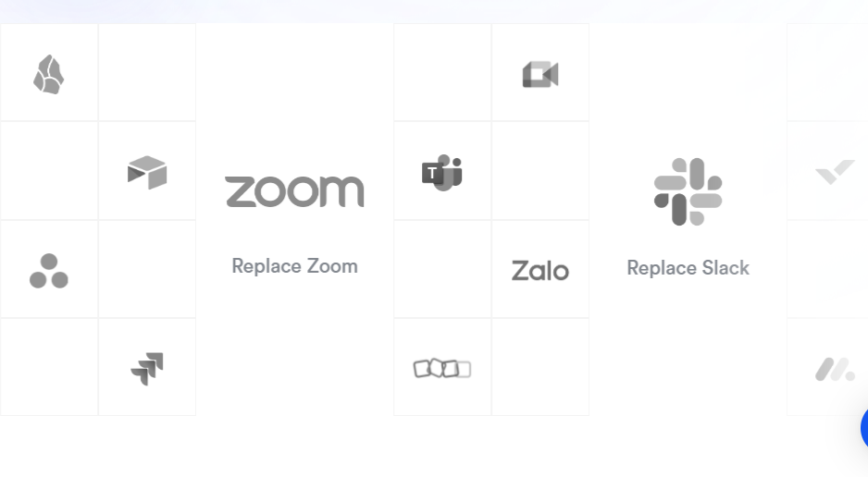Click the empty tile right of Obsidian logo

[147, 72]
